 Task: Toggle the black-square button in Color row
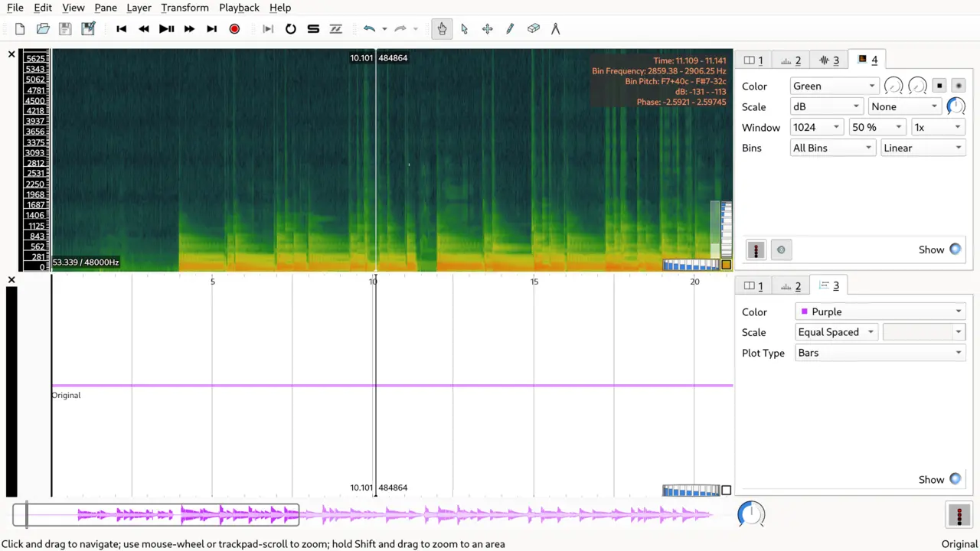pos(939,86)
